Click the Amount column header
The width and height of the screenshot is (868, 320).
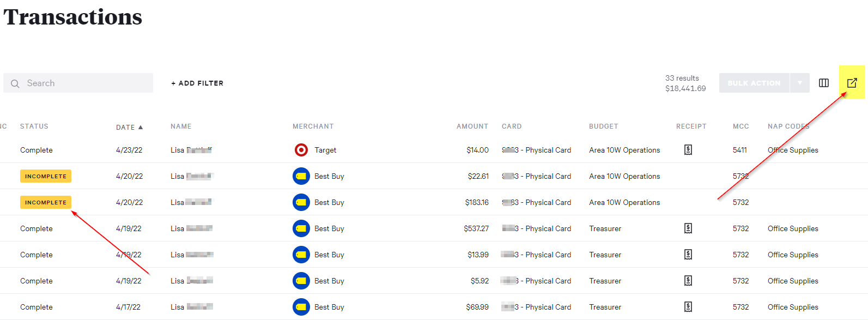(472, 126)
